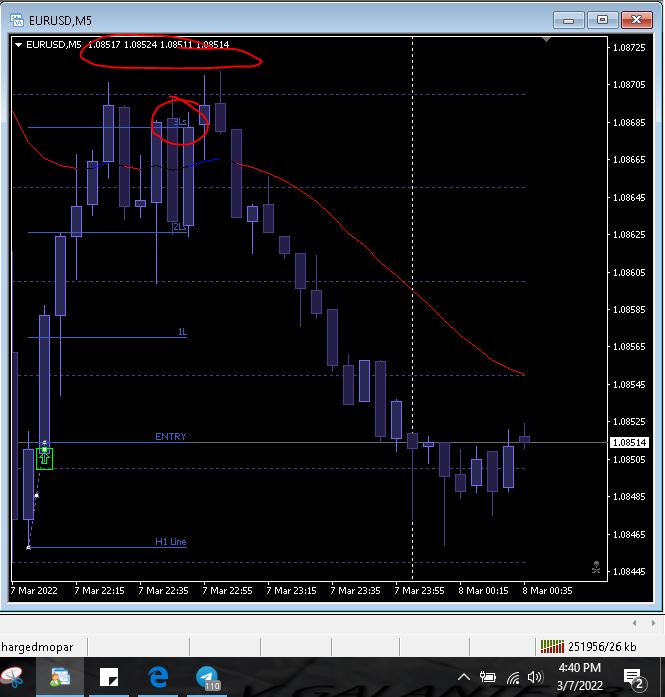Image resolution: width=665 pixels, height=697 pixels.
Task: Click the battery power tray icon
Action: (488, 677)
